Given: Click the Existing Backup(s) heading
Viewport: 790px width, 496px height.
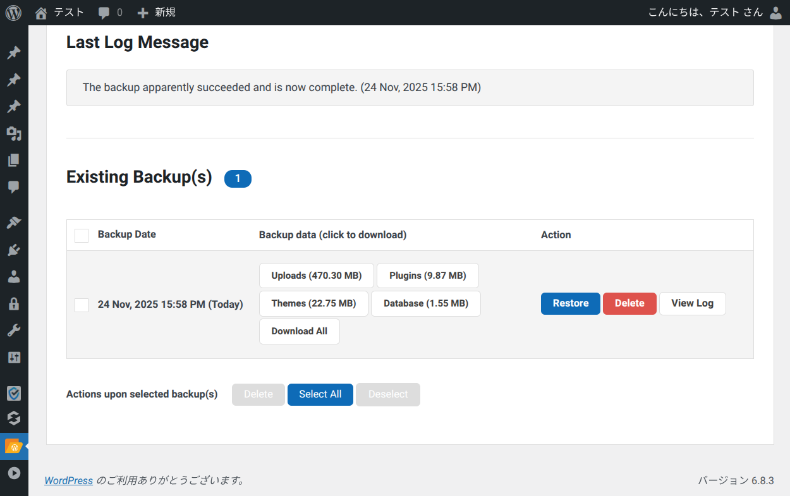Looking at the screenshot, I should pyautogui.click(x=139, y=177).
